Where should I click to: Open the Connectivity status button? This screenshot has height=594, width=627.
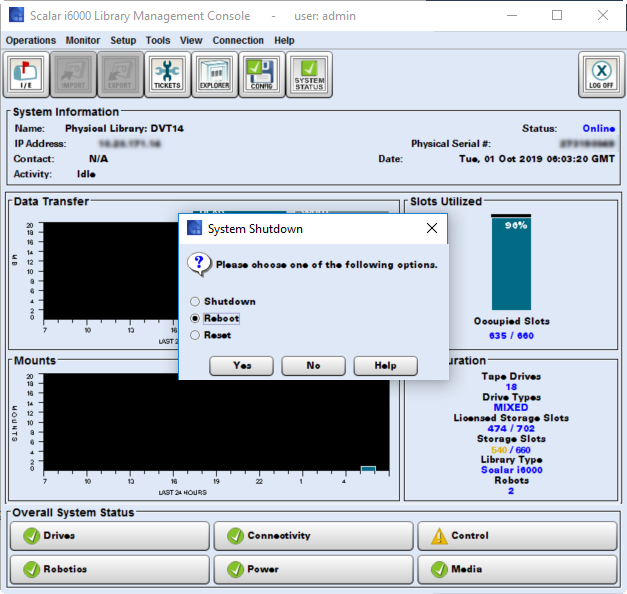pyautogui.click(x=314, y=536)
